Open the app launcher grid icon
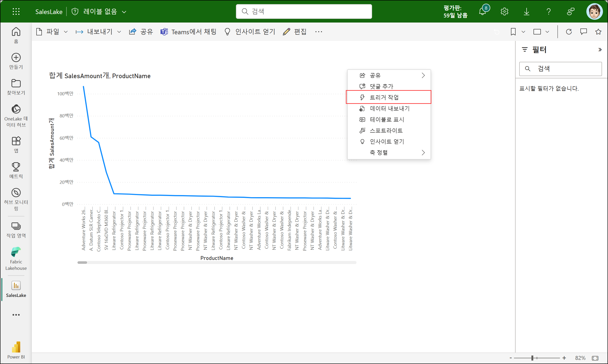608x364 pixels. click(x=16, y=11)
